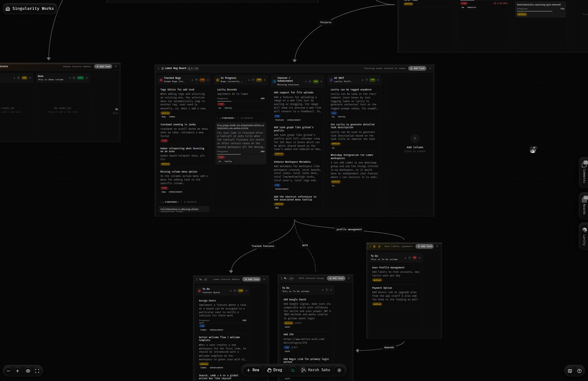The height and width of the screenshot is (381, 588).
Task: Add Task on Zephyr Feature Addons board
Action: (x=103, y=66)
